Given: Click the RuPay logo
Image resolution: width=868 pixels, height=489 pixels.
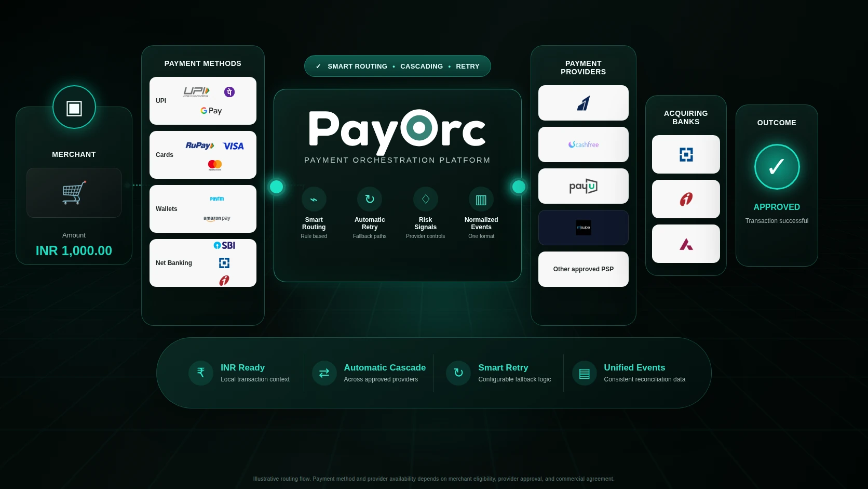Looking at the screenshot, I should click(200, 146).
